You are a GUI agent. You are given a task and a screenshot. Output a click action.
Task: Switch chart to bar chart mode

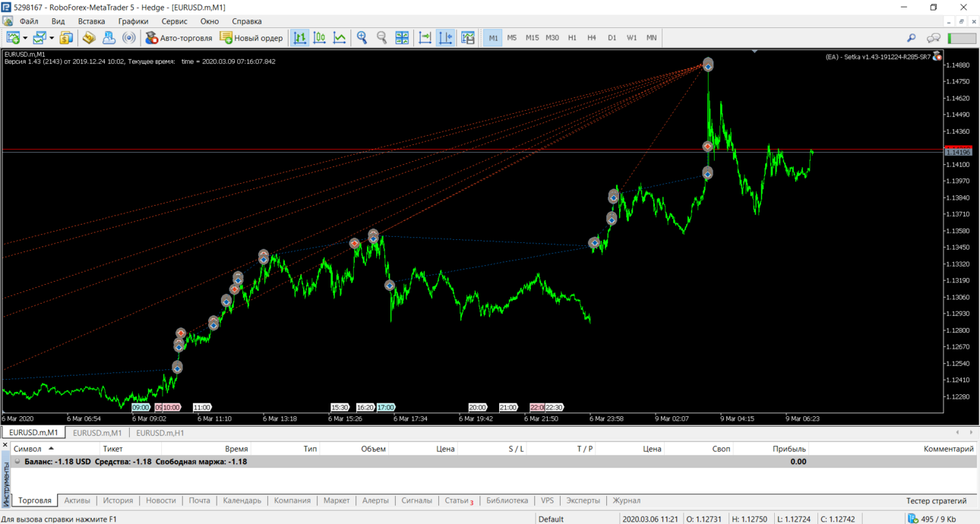[300, 37]
